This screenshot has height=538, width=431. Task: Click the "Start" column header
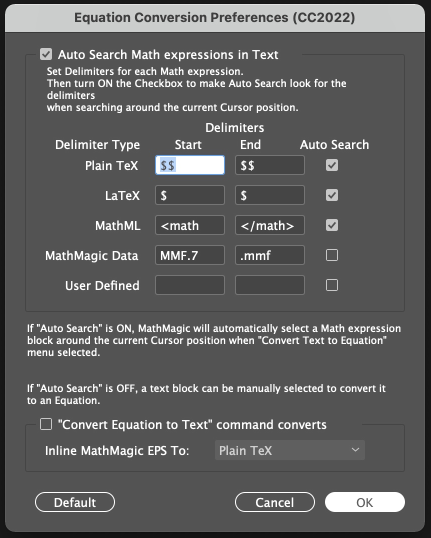point(188,144)
